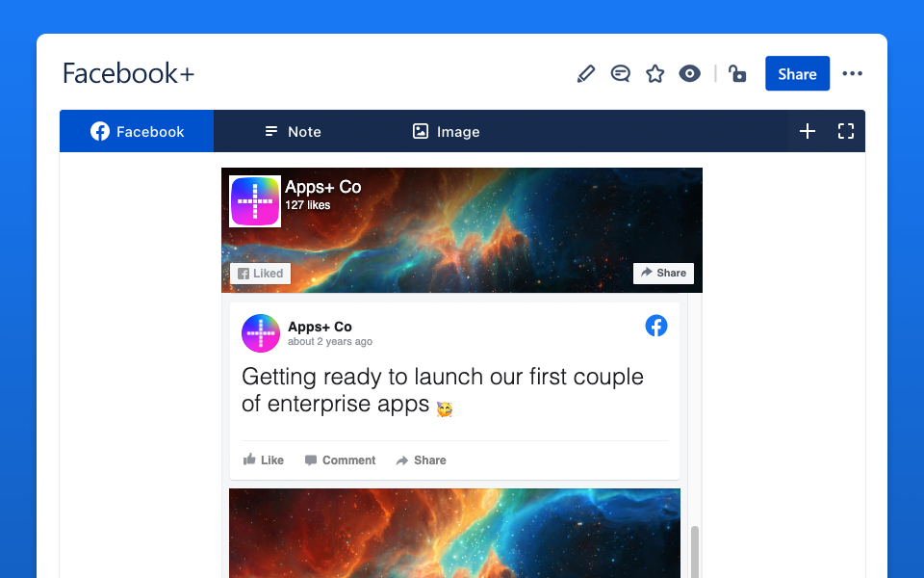The width and height of the screenshot is (924, 578).
Task: Click the Apps+ Co profile avatar
Action: (259, 332)
